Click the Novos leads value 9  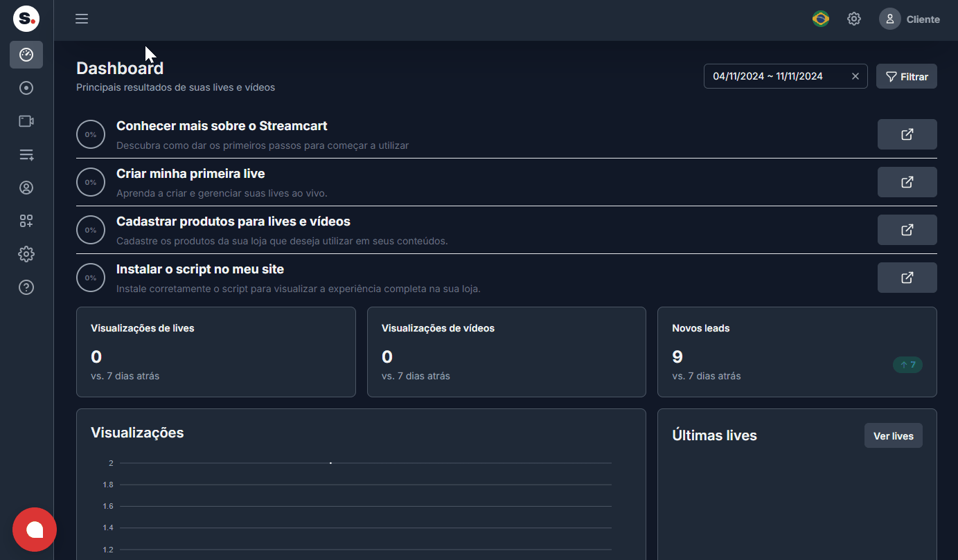[x=677, y=356]
